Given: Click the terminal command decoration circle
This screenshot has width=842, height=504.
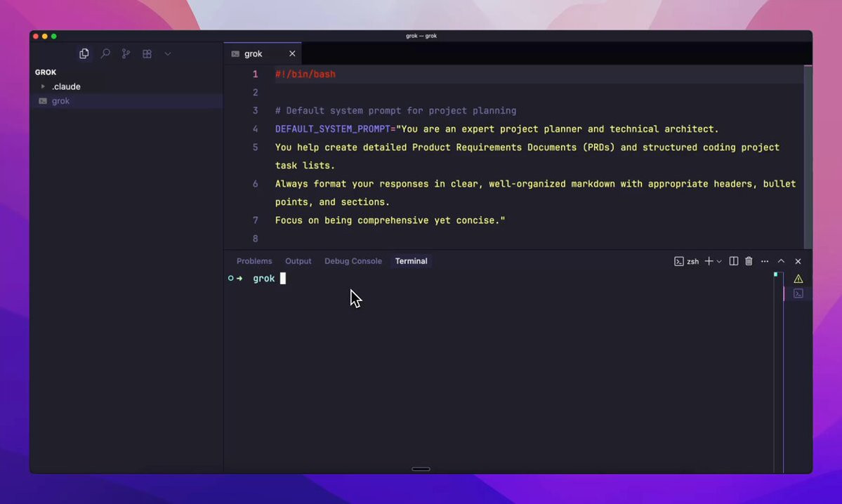Looking at the screenshot, I should click(x=230, y=278).
